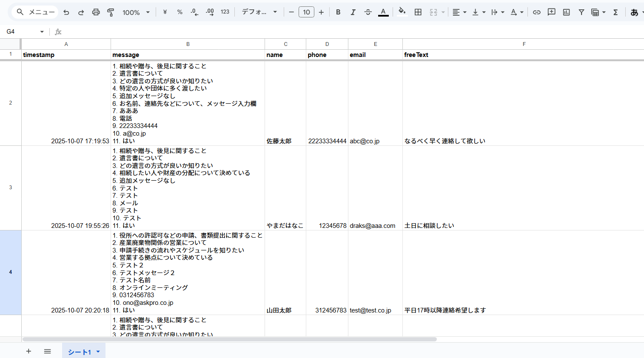
Task: Open the 100% zoom dropdown
Action: point(136,12)
